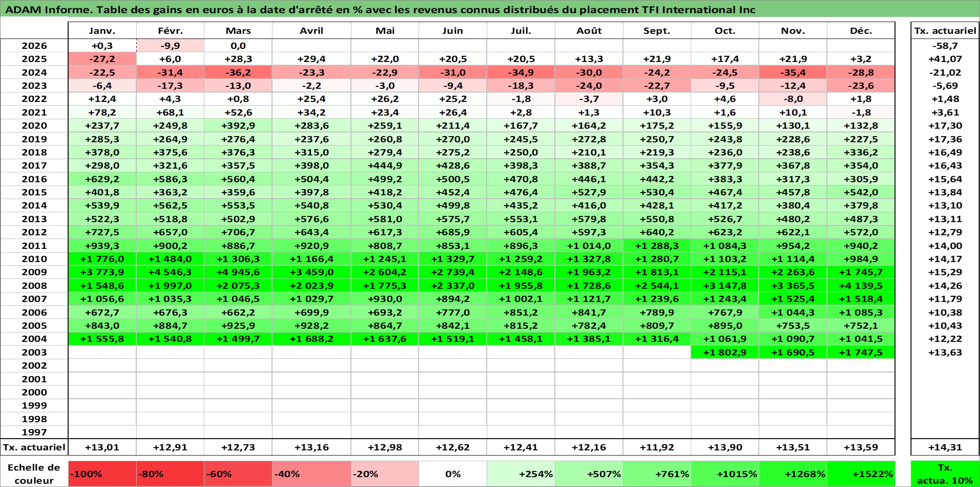Select the cell with value +392,9

[238, 125]
